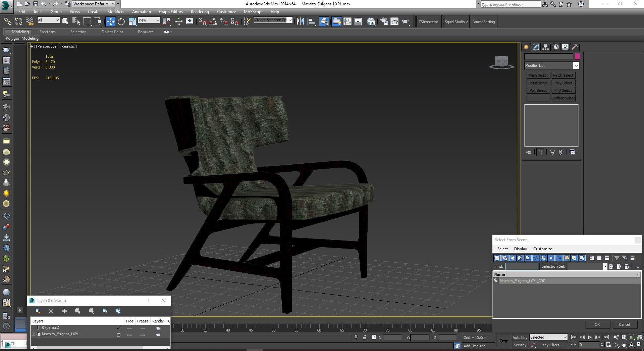Click the Mesh Select button
Image resolution: width=644 pixels, height=351 pixels.
tap(538, 75)
